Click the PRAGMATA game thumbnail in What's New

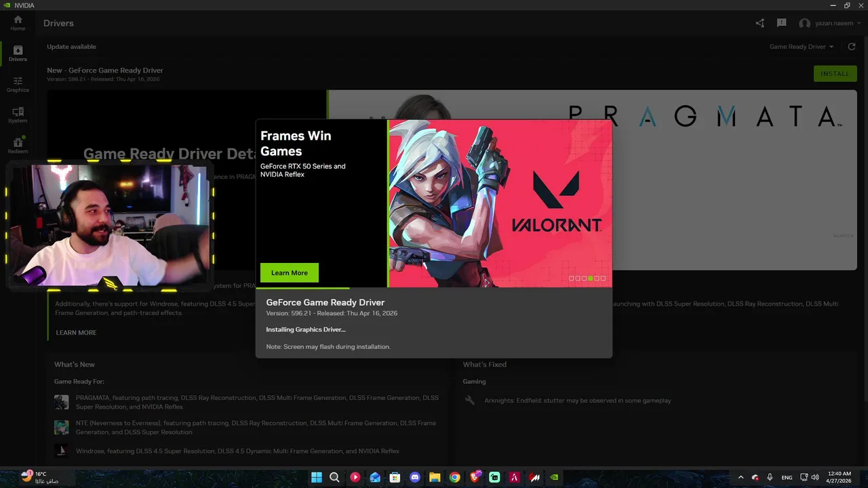[62, 402]
